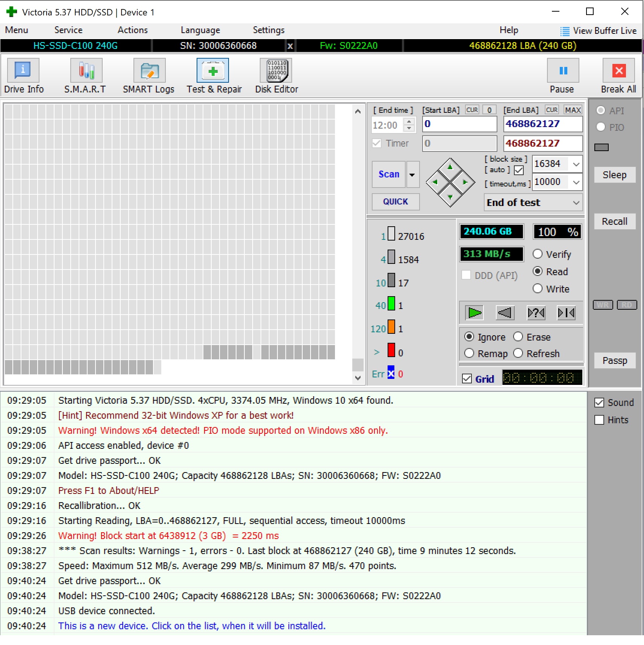Viewport: 644px width, 645px height.
Task: Start scan with green play button
Action: [474, 313]
